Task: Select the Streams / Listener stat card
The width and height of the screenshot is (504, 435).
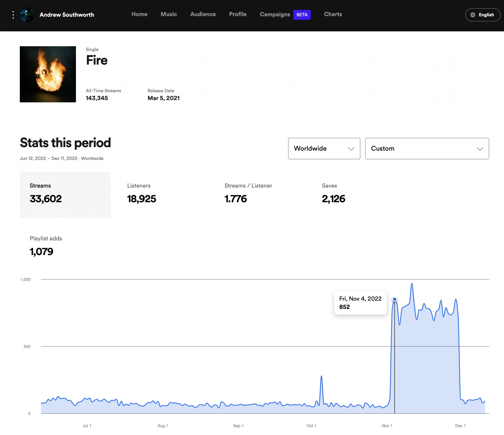Action: pyautogui.click(x=260, y=195)
